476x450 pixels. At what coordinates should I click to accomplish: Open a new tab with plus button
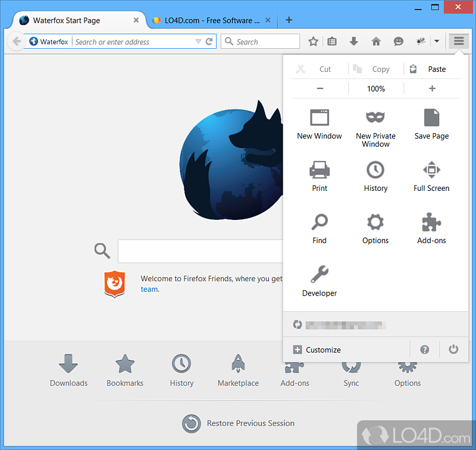coord(289,20)
